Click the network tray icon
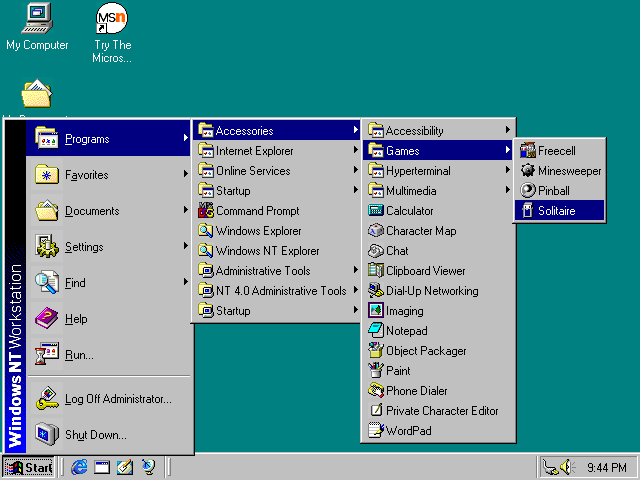This screenshot has height=480, width=640. click(551, 468)
